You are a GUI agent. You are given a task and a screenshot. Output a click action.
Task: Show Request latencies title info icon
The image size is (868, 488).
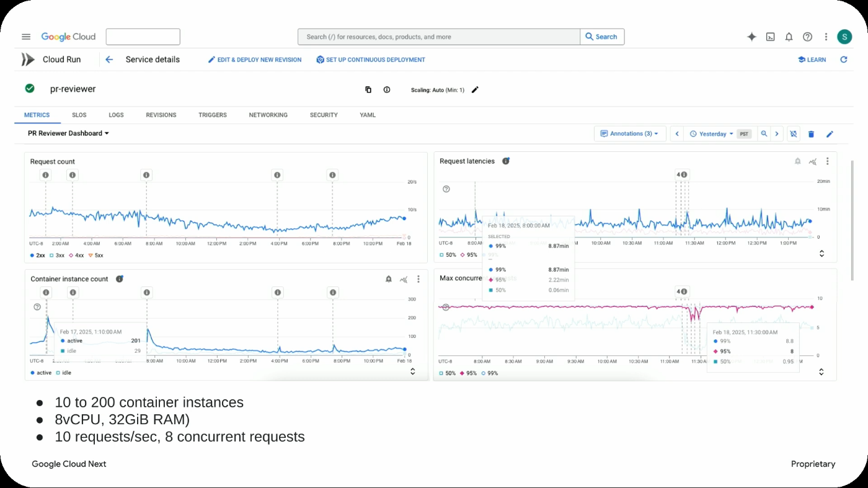click(x=506, y=161)
